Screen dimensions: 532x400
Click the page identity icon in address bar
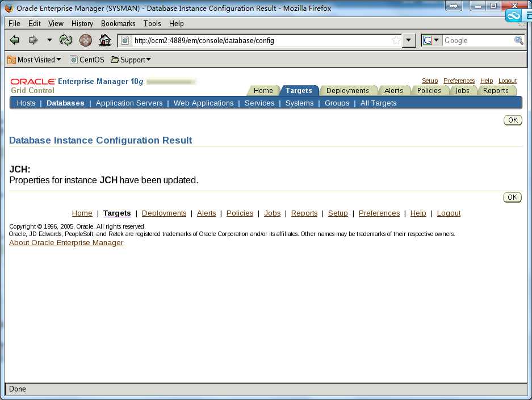click(x=125, y=41)
